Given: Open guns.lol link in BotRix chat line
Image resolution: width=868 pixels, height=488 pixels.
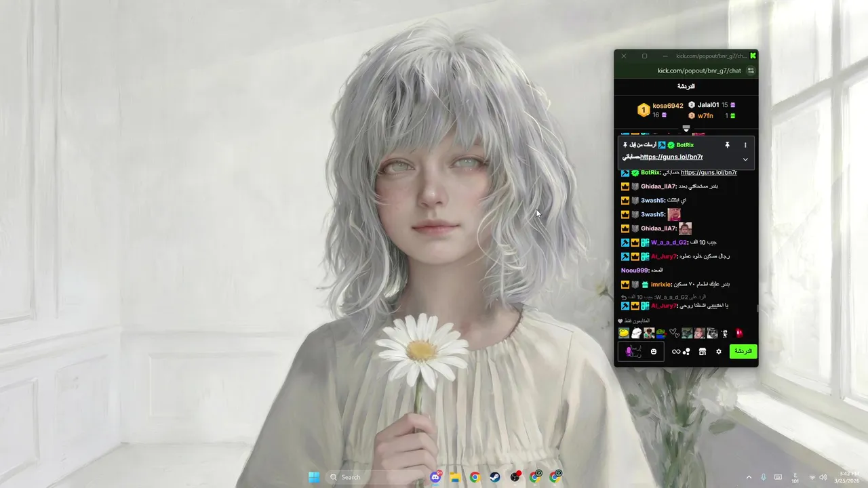Looking at the screenshot, I should click(709, 172).
